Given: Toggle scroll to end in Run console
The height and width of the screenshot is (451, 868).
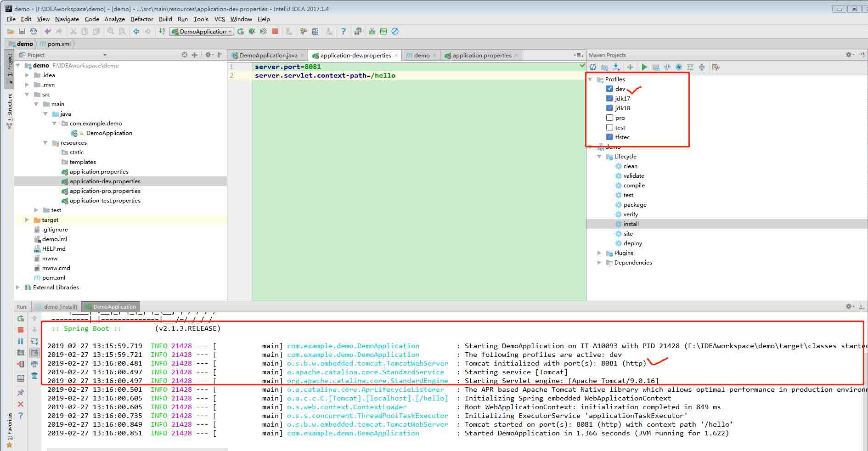Looking at the screenshot, I should tap(34, 353).
